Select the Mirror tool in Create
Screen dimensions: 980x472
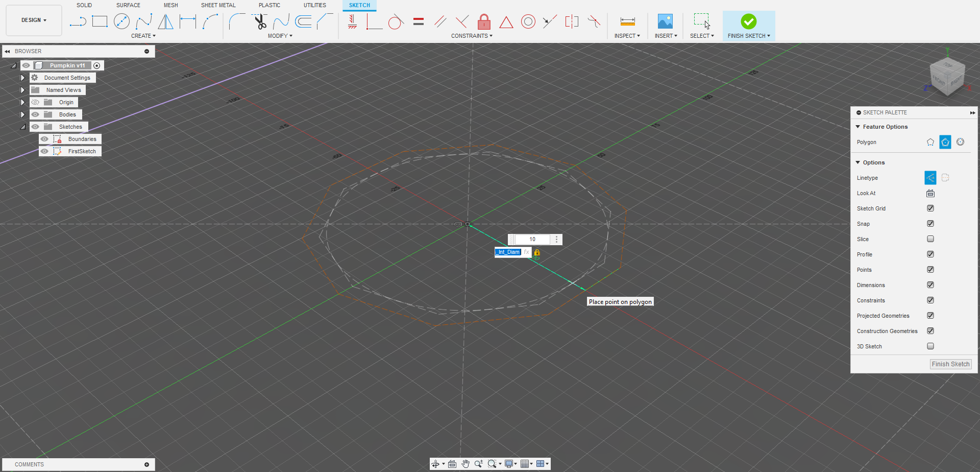click(x=165, y=21)
